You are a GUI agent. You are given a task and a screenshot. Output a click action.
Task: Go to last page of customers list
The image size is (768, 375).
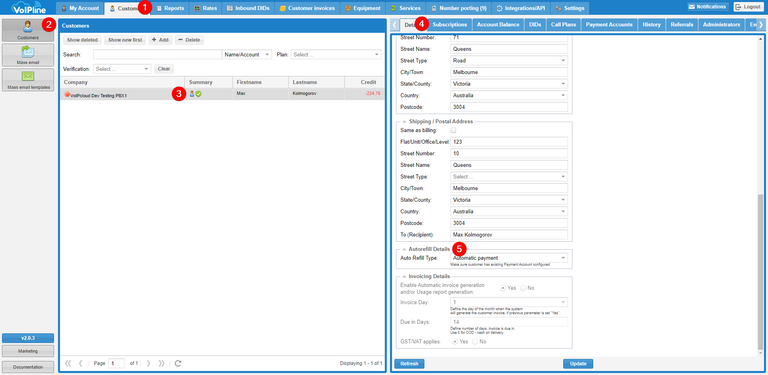(x=162, y=363)
